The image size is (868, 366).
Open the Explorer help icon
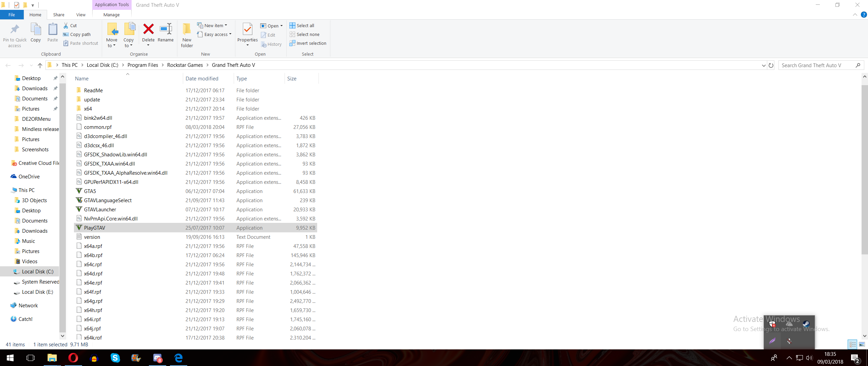[x=864, y=15]
